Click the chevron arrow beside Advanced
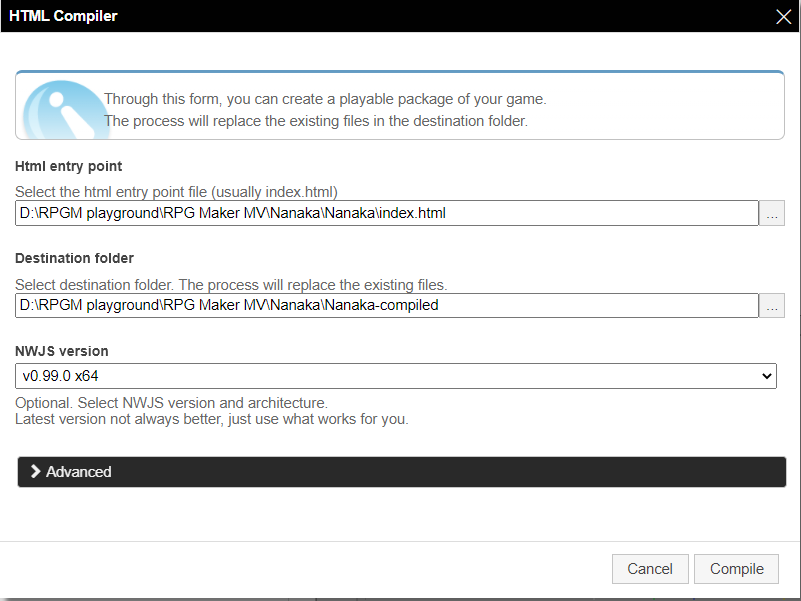The width and height of the screenshot is (801, 601). [35, 471]
